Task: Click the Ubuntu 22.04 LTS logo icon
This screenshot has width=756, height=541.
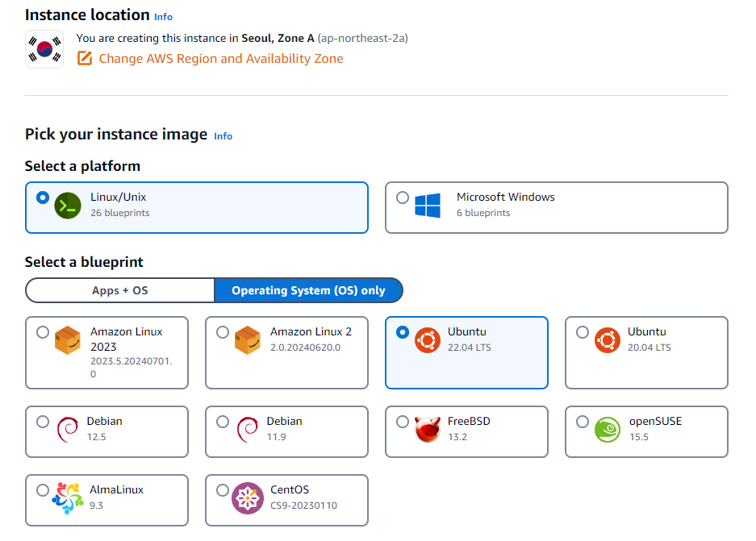Action: point(428,340)
